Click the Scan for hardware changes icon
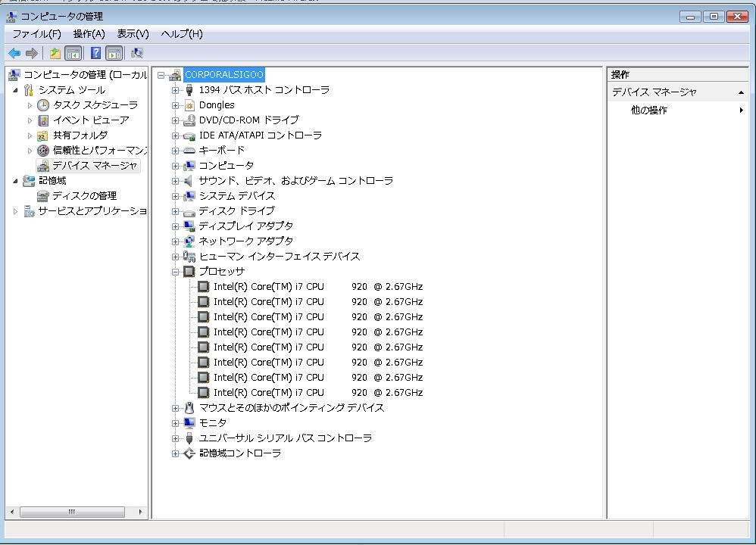The image size is (756, 545). 137,53
